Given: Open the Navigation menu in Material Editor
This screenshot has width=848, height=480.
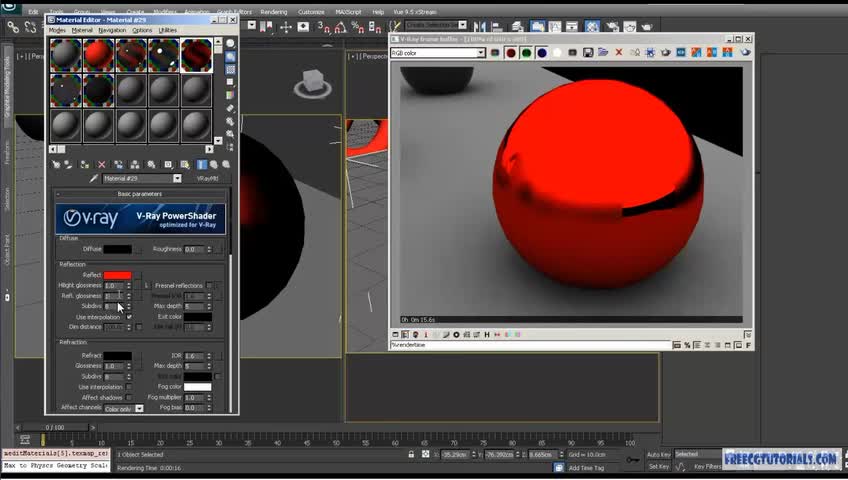Looking at the screenshot, I should (112, 30).
